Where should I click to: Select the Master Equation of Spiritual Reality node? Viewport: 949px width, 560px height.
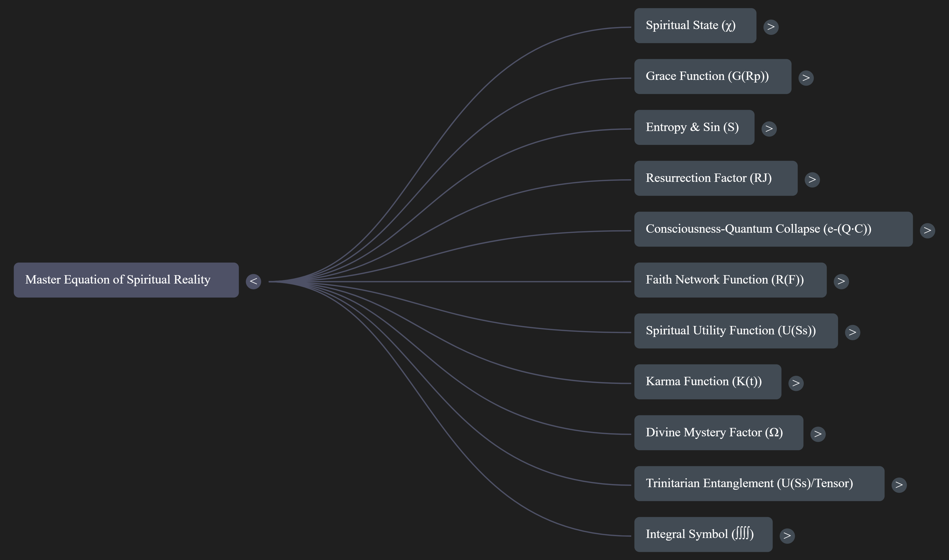[126, 280]
